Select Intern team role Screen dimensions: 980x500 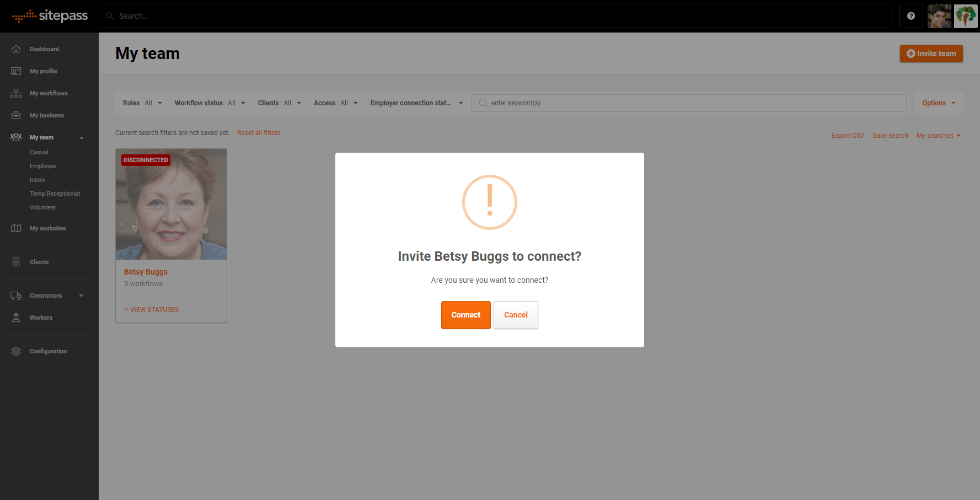coord(38,180)
